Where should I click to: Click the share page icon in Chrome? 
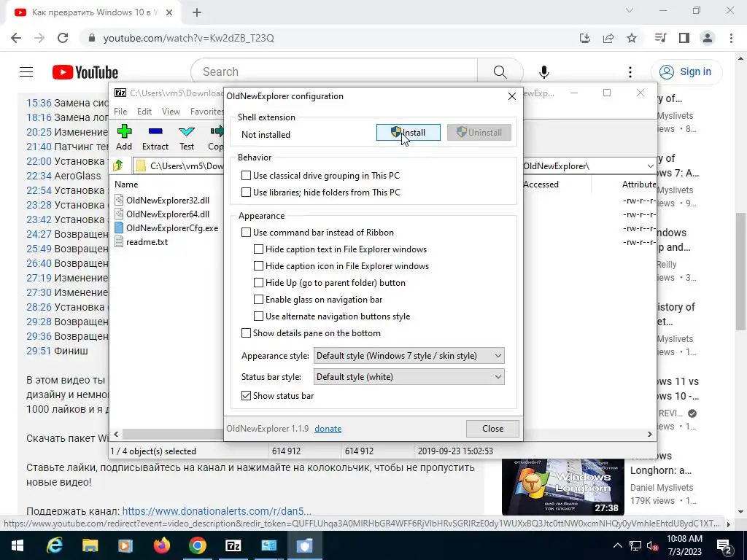[x=608, y=38]
